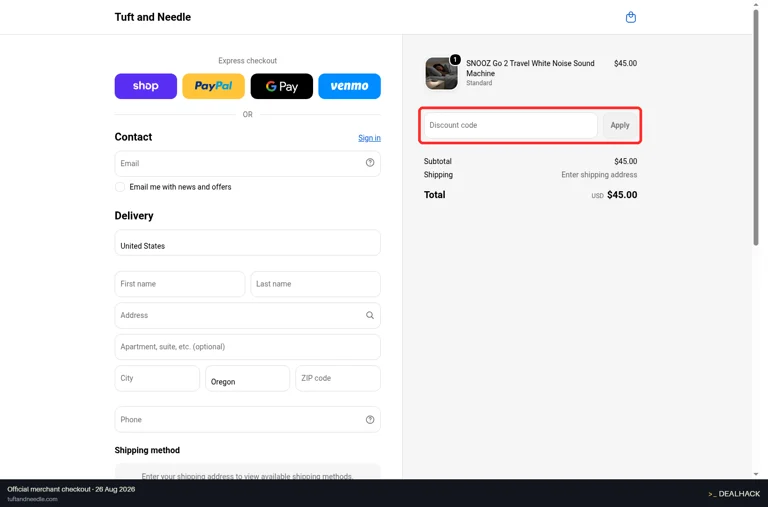Click the SNOOZ Go 2 product name text
Screen dimensions: 768x507
coord(530,68)
